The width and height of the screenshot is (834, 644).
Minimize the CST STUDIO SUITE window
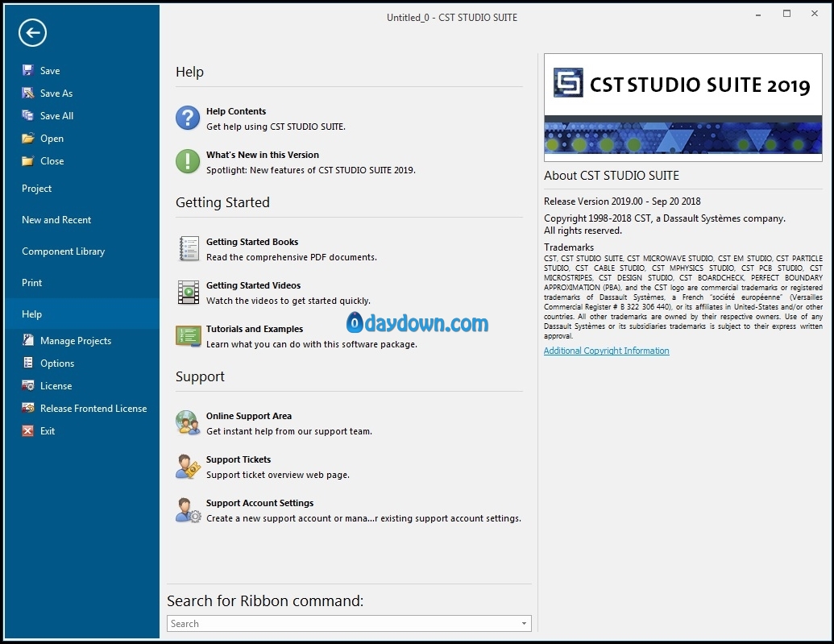point(758,15)
